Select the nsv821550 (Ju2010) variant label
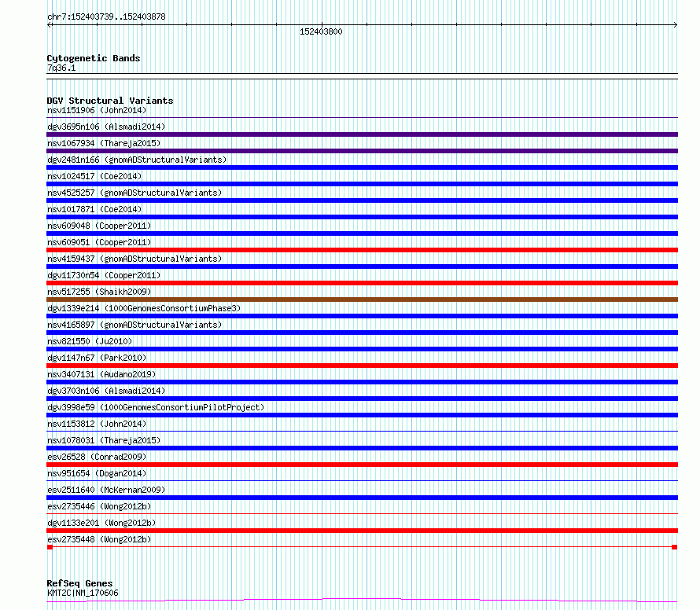The width and height of the screenshot is (700, 610). click(90, 341)
